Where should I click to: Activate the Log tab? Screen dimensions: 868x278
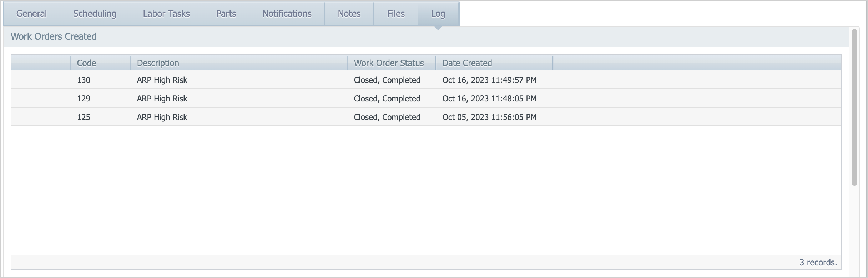(438, 14)
